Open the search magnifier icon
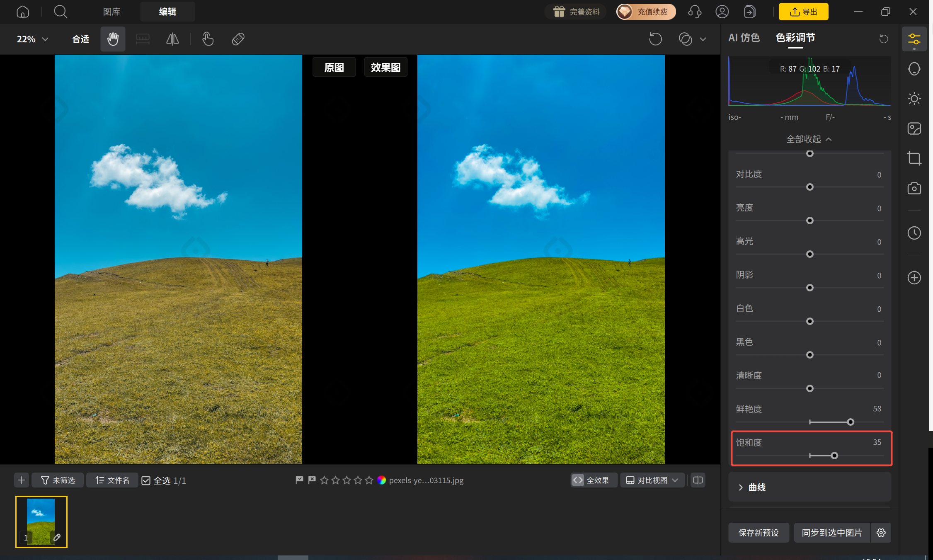The width and height of the screenshot is (933, 560). (x=61, y=12)
